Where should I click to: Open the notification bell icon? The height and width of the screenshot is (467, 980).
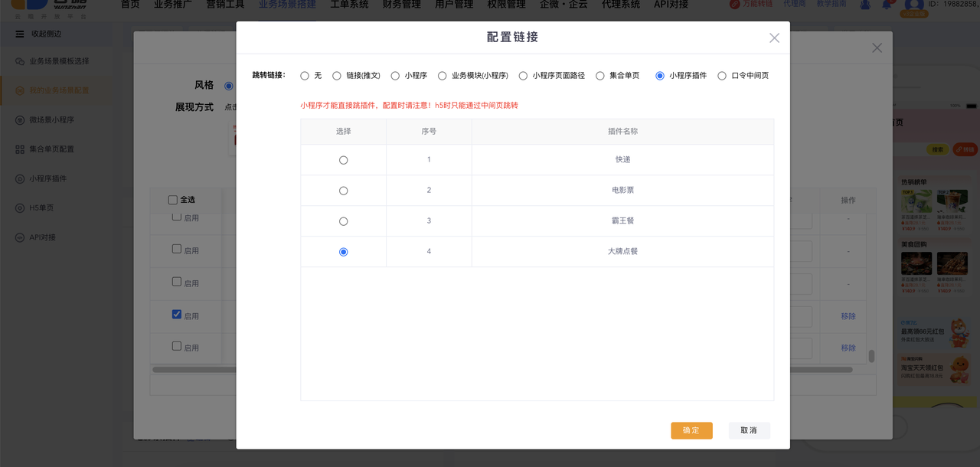pyautogui.click(x=887, y=5)
